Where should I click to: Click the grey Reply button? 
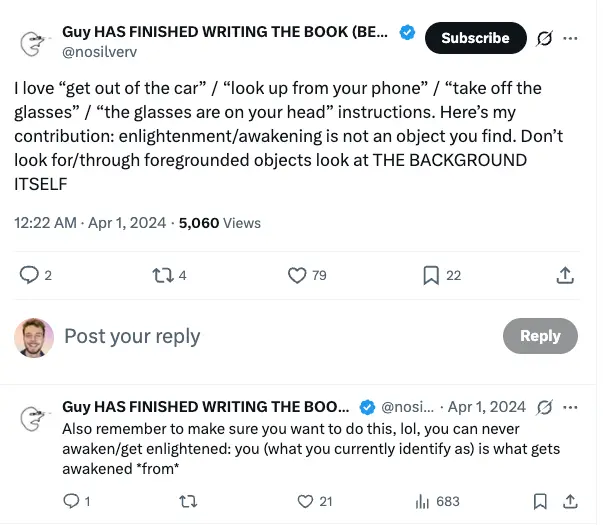coord(540,336)
